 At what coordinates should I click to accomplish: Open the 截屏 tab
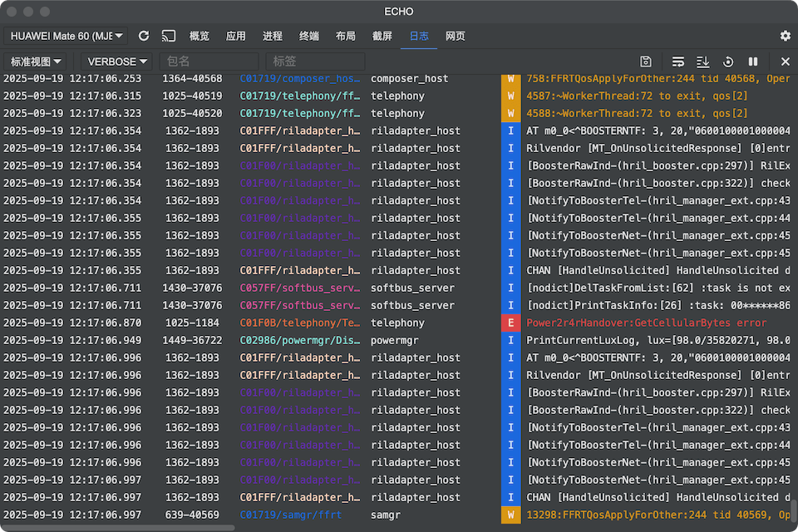click(382, 36)
